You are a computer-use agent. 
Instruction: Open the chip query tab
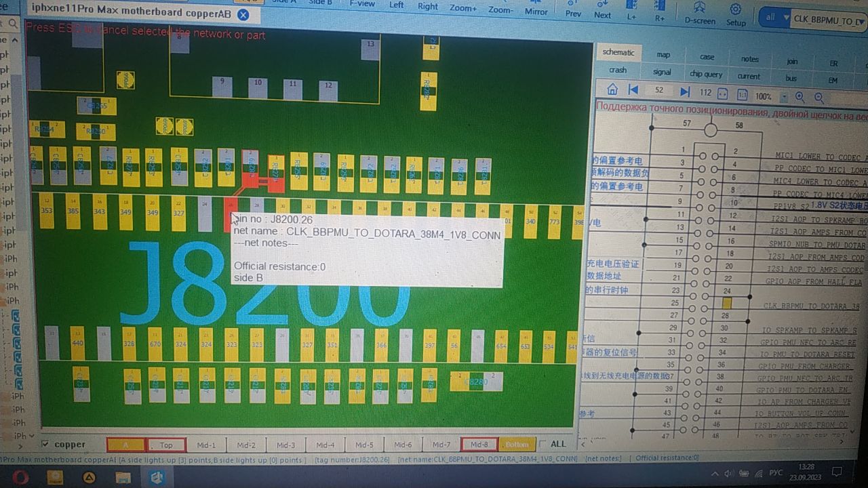(x=706, y=74)
